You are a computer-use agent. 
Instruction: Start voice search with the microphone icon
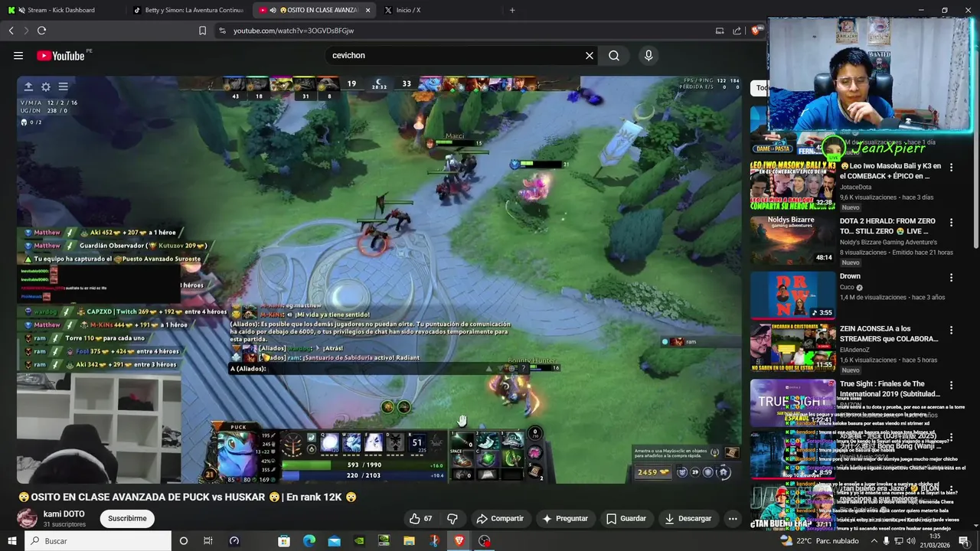click(648, 55)
